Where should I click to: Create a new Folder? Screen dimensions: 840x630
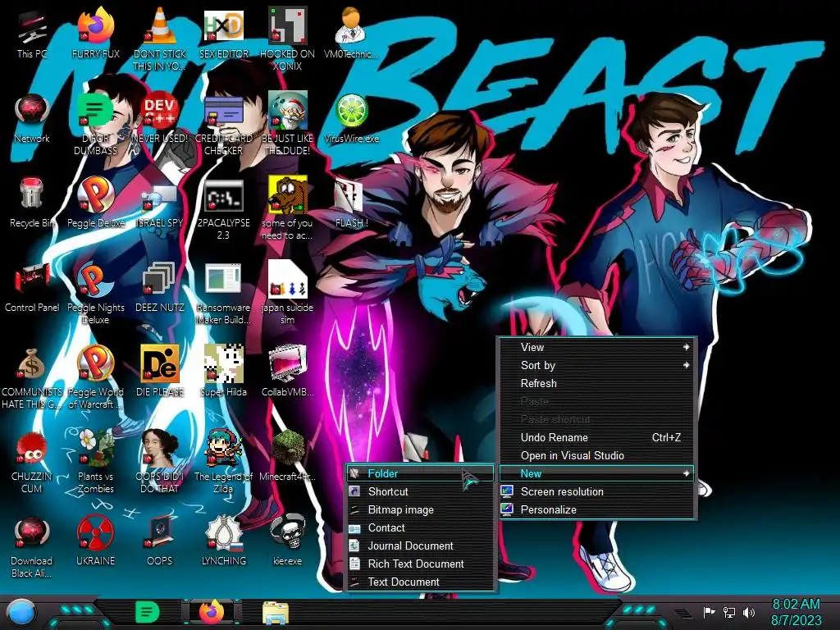420,473
